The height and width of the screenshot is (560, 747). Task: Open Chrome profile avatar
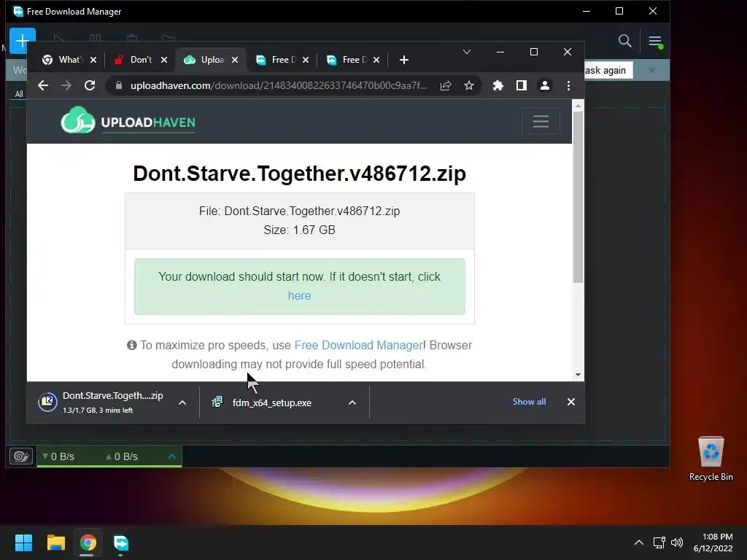coord(544,86)
